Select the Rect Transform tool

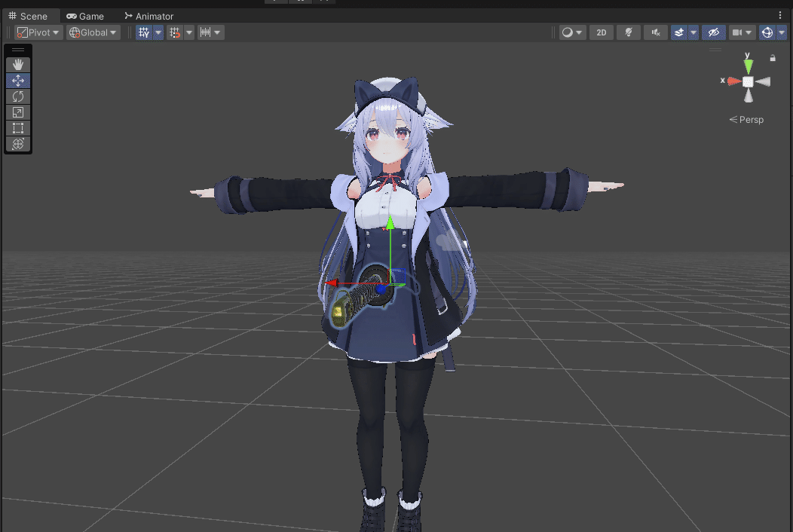pos(17,128)
